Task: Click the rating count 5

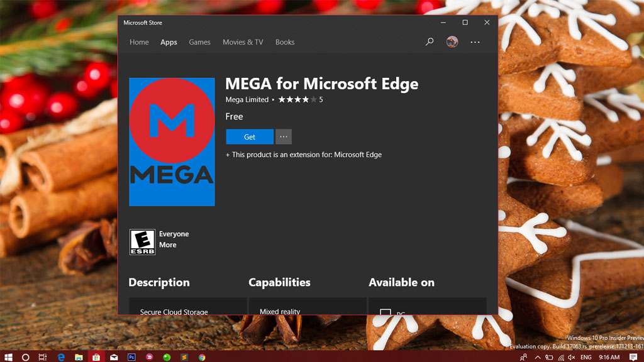Action: coord(321,100)
